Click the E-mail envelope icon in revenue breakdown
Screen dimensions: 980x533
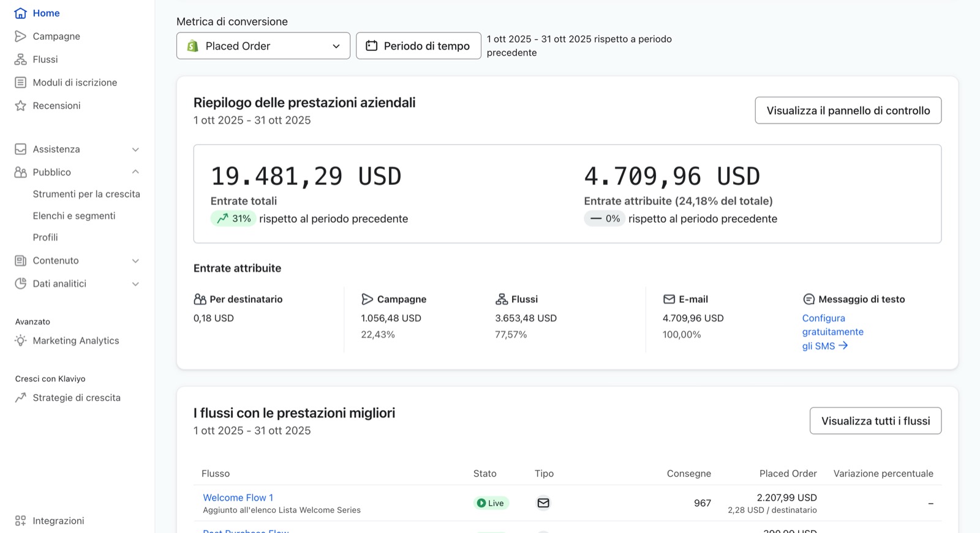click(x=669, y=299)
